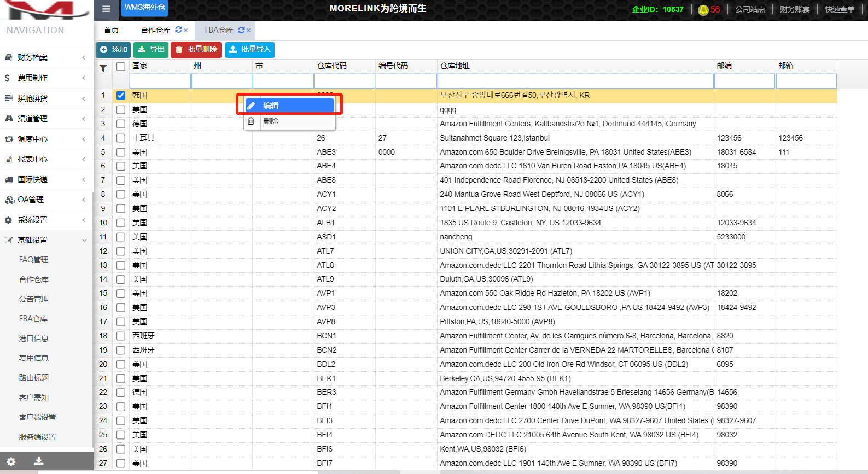This screenshot has width=868, height=474.
Task: Click the 添加 button
Action: [113, 50]
